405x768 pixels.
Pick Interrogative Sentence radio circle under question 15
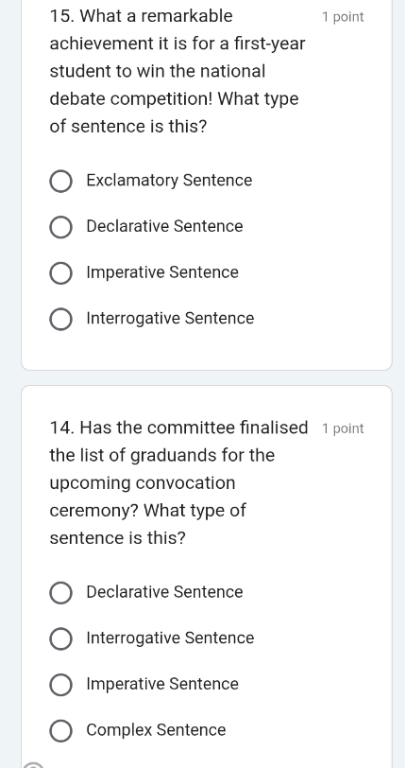tap(61, 319)
